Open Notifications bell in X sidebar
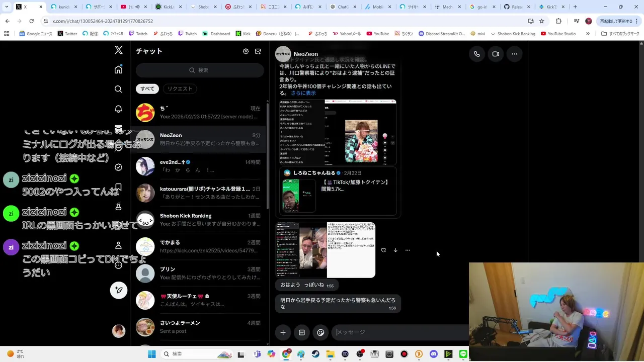Image resolution: width=644 pixels, height=362 pixels. coord(118,109)
